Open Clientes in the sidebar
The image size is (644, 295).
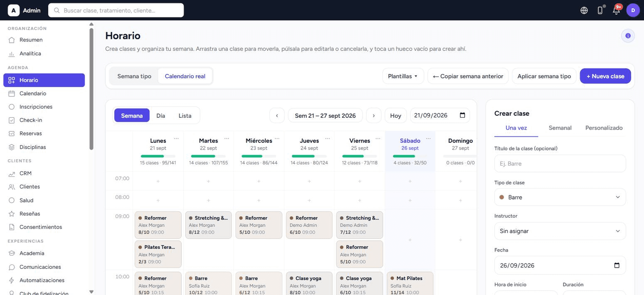[44, 187]
